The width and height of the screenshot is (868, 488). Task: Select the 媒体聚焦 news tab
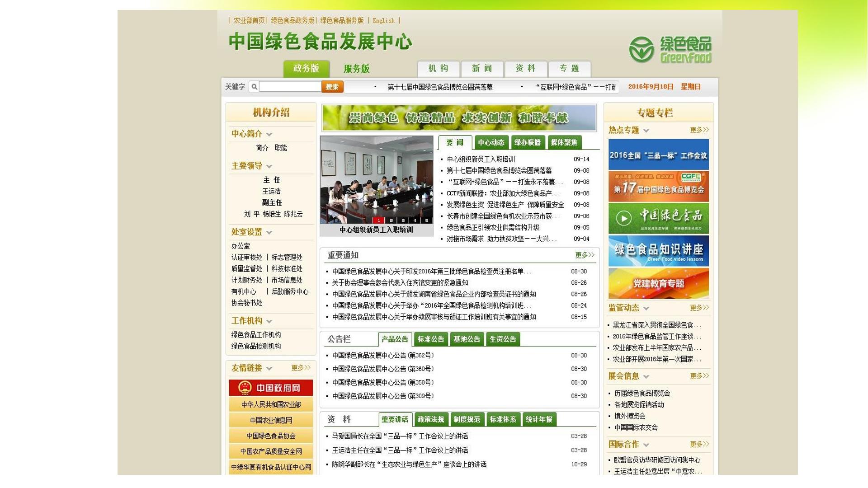(564, 142)
